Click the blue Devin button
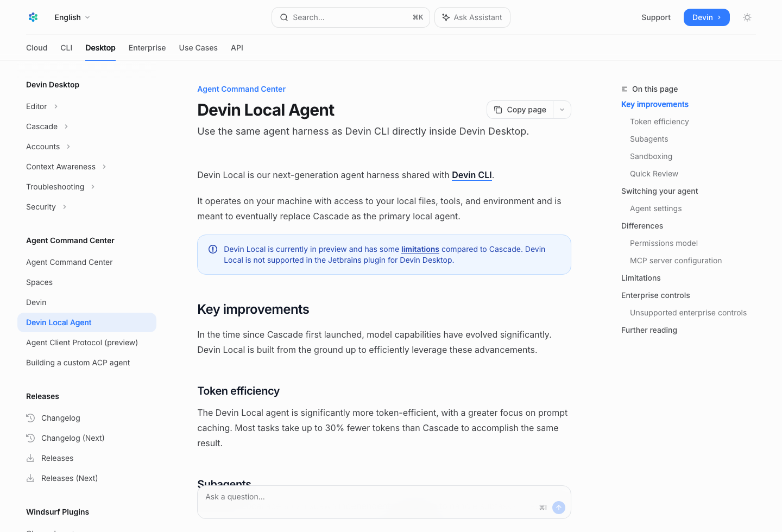This screenshot has width=782, height=532. [707, 17]
